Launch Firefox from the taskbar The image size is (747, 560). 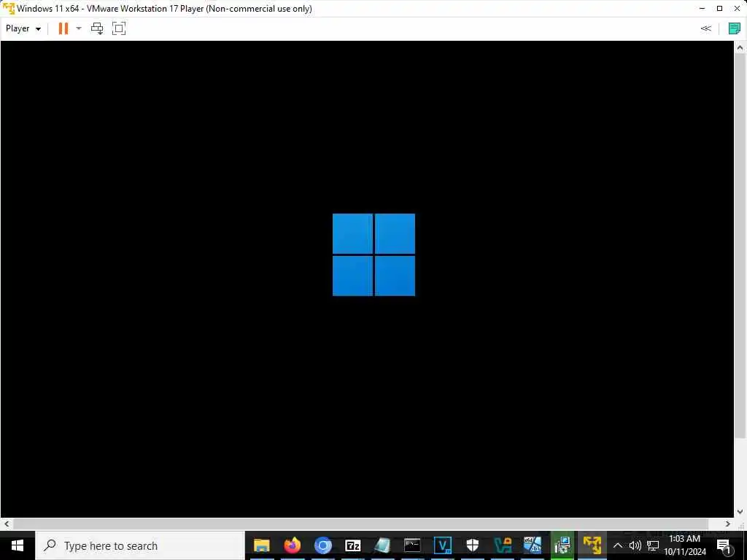point(292,545)
